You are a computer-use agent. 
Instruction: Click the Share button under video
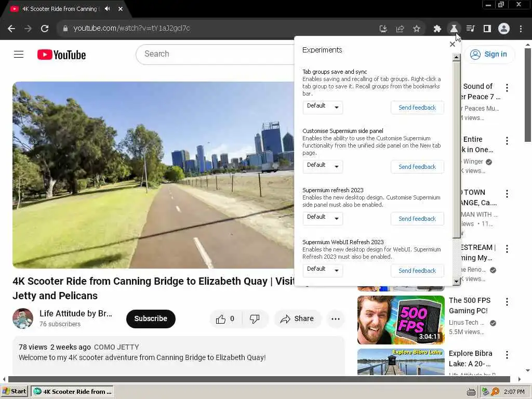coord(297,318)
